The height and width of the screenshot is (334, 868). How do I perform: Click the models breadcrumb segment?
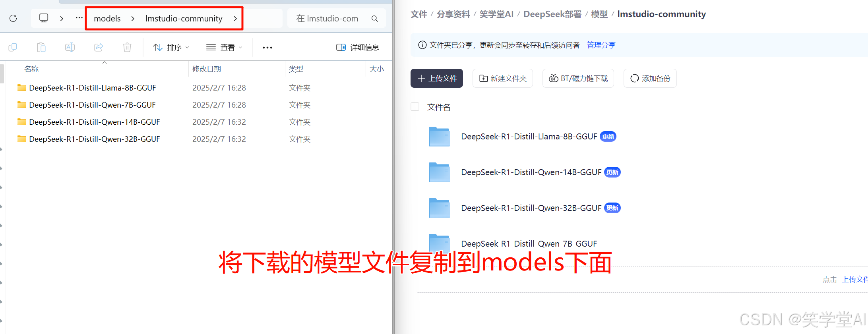(107, 19)
